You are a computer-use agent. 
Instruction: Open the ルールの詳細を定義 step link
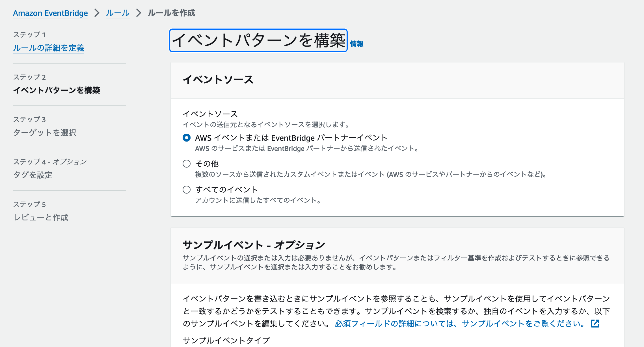(49, 48)
